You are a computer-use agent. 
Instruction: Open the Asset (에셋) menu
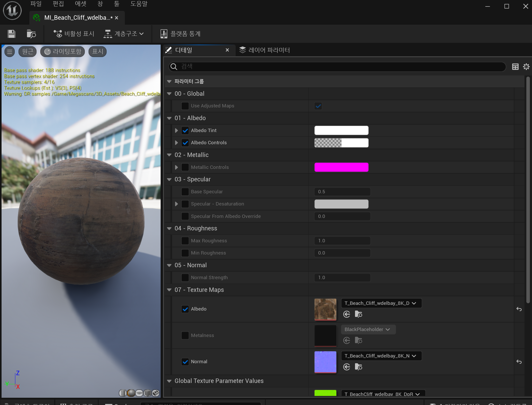[80, 4]
